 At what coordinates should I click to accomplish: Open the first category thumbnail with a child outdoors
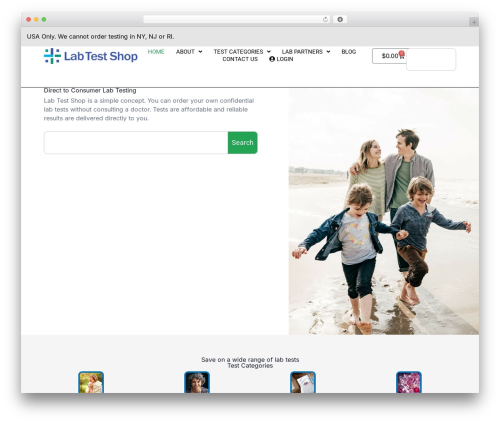click(91, 382)
